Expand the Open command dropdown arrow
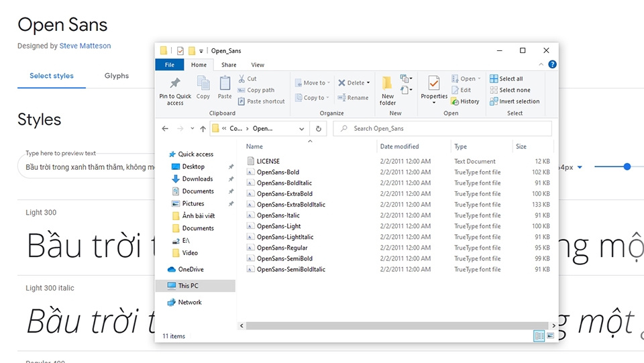The image size is (644, 363). 479,79
